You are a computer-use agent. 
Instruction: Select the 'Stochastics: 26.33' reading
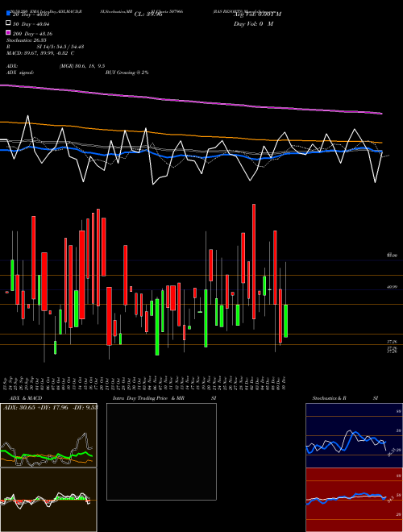point(26,40)
